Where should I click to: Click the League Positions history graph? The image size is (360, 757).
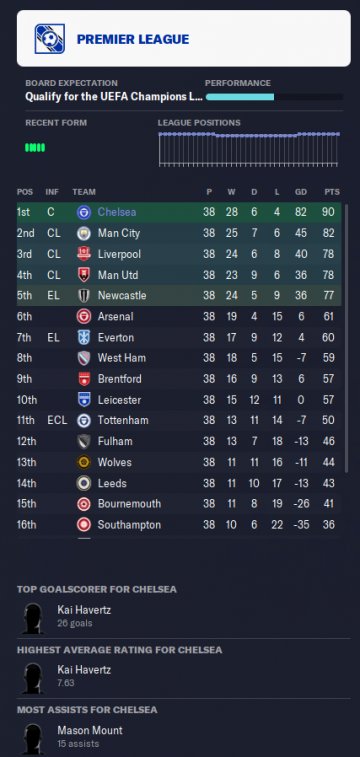pos(249,149)
